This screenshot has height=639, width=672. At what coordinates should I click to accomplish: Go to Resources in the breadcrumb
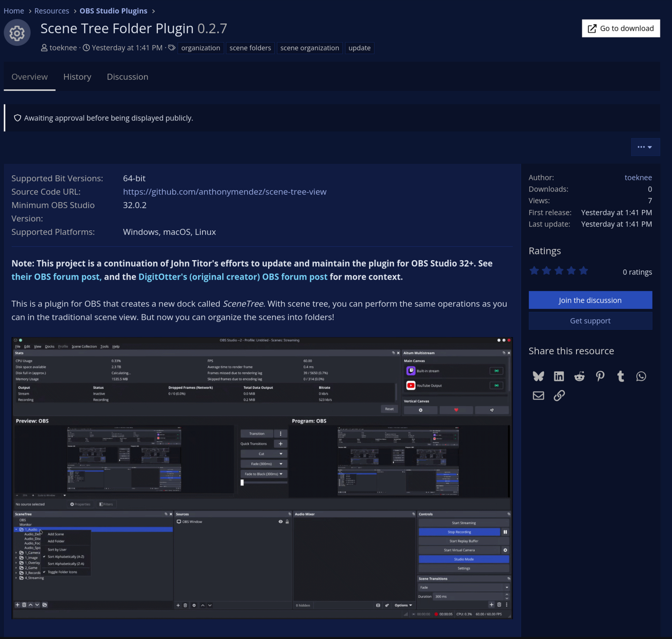[52, 11]
